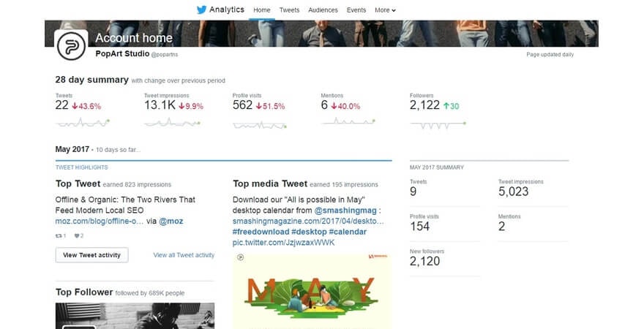644x329 pixels.
Task: Open the Top Follower photo
Action: pos(135,316)
